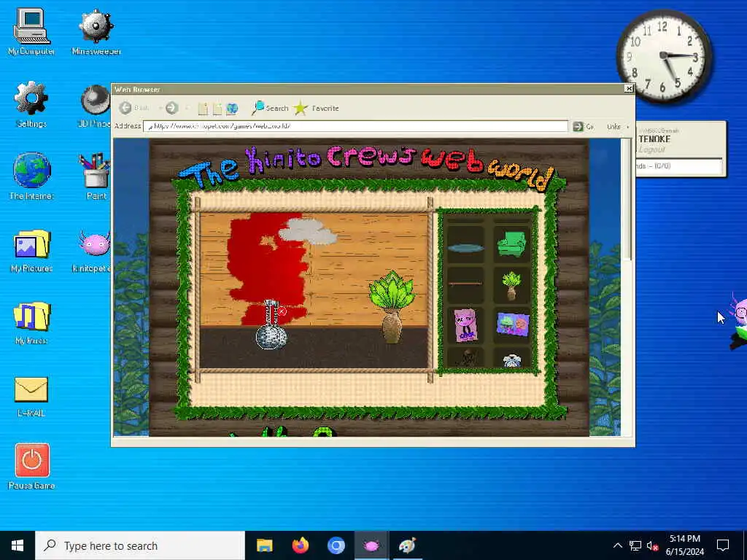
Task: Click the muted volume tray icon
Action: tap(653, 545)
